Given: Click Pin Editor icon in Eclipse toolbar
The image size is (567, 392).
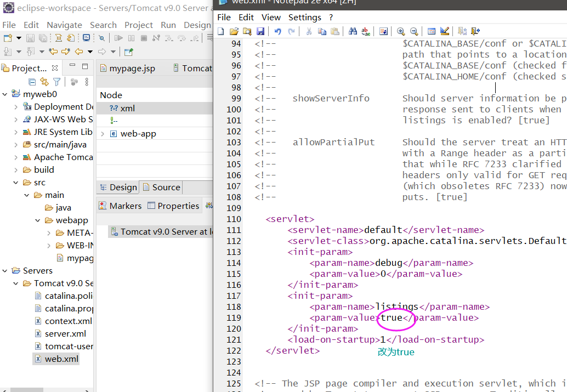Looking at the screenshot, I should (128, 52).
